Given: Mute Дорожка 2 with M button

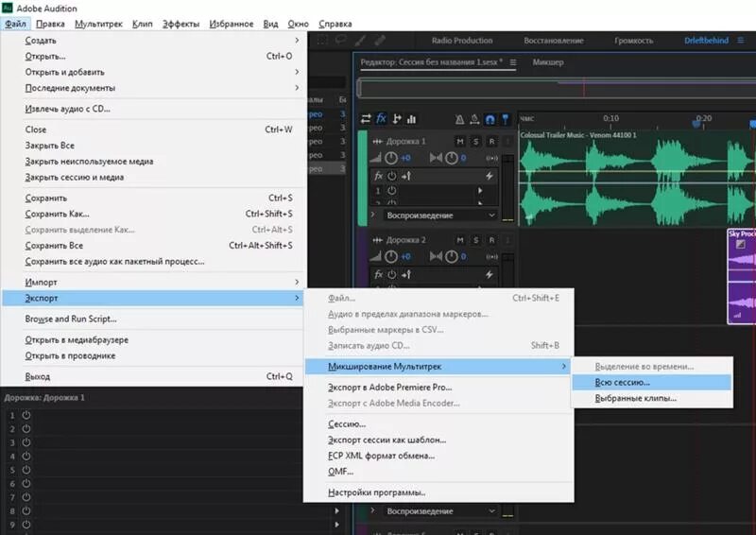Looking at the screenshot, I should (460, 240).
